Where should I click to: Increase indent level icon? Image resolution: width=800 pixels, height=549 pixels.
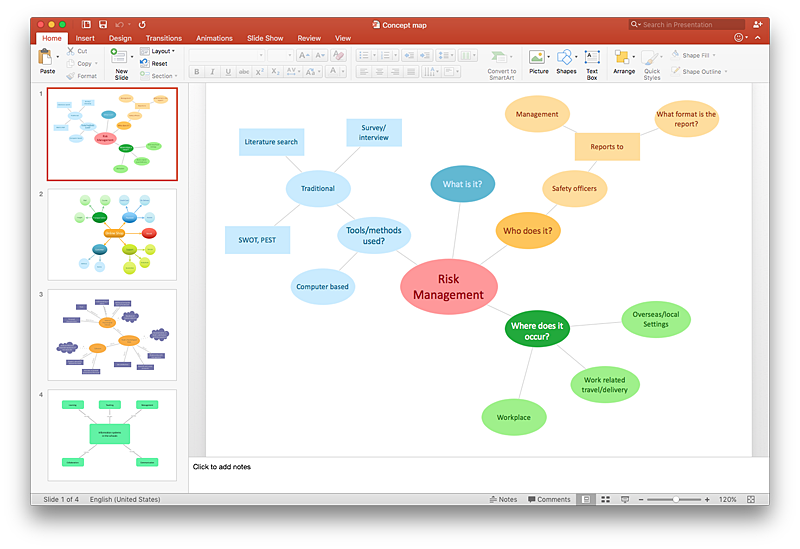(425, 55)
